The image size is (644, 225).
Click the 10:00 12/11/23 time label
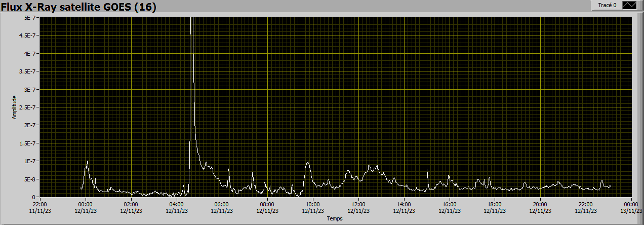[313, 207]
